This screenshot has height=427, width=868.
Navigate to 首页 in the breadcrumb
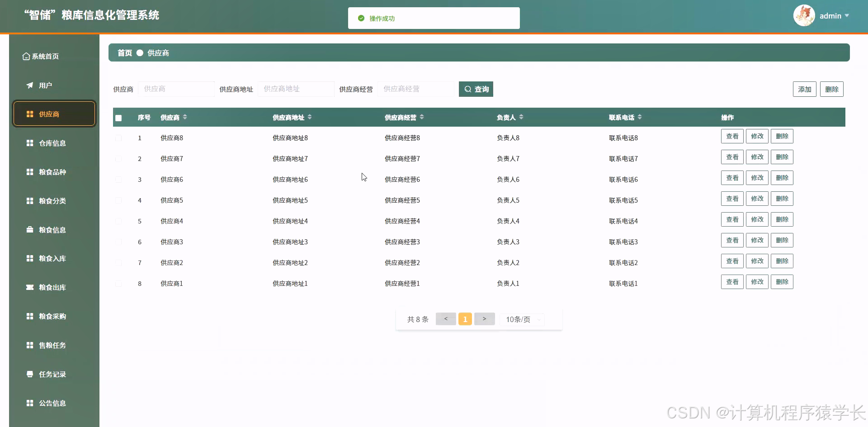tap(124, 53)
